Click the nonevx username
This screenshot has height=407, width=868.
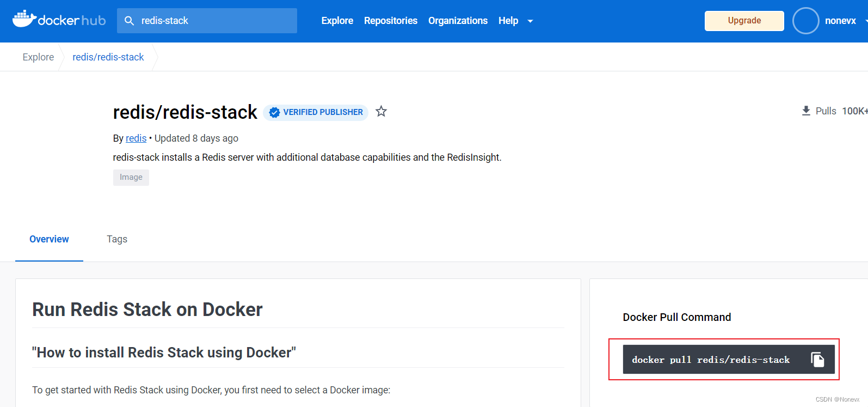[x=840, y=21]
